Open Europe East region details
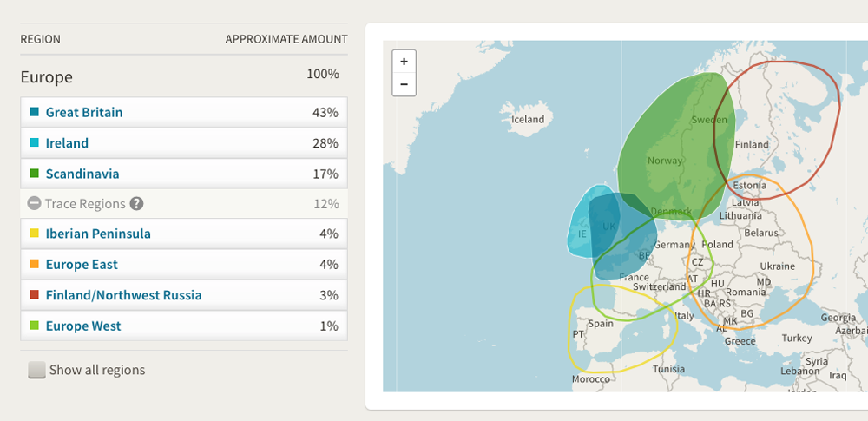 pyautogui.click(x=82, y=265)
